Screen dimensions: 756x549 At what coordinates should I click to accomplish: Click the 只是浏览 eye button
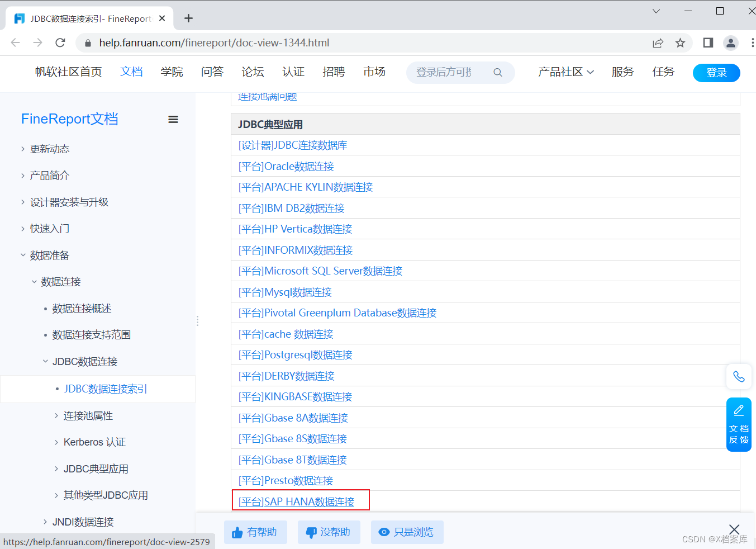[x=407, y=532]
